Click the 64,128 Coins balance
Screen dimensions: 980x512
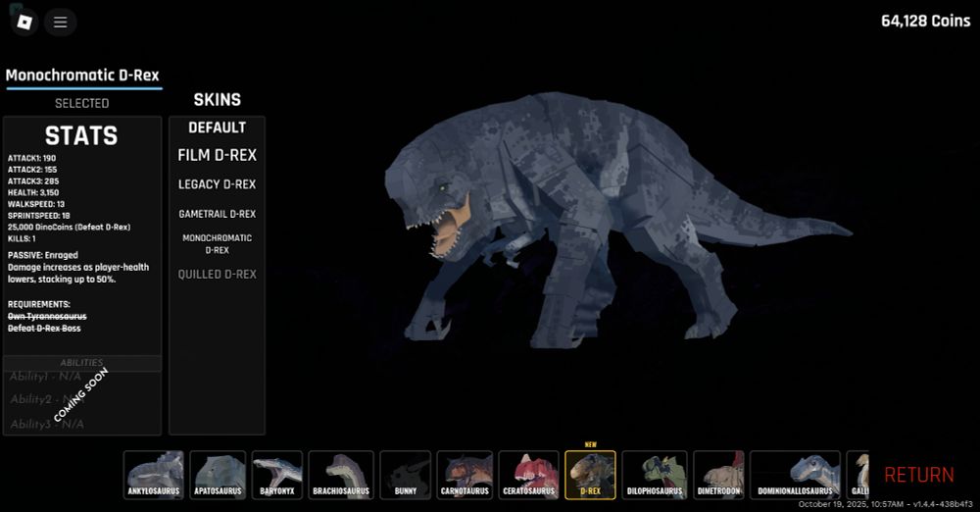926,22
